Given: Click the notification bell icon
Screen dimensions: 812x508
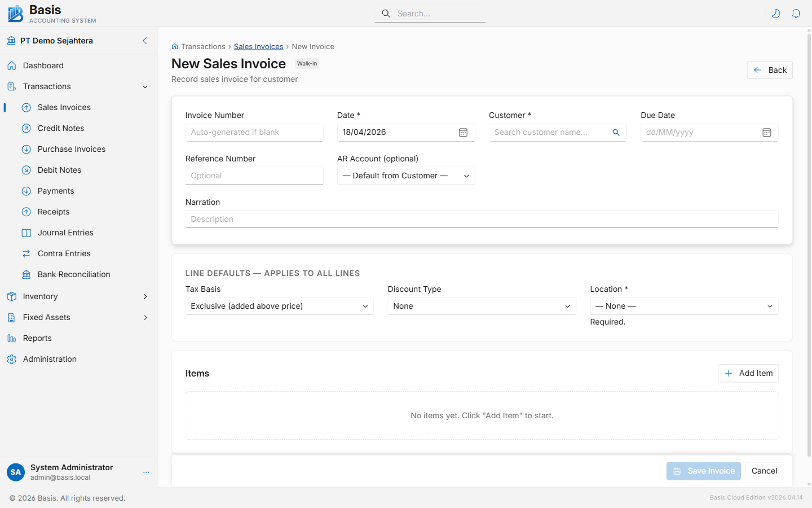Looking at the screenshot, I should pyautogui.click(x=796, y=13).
